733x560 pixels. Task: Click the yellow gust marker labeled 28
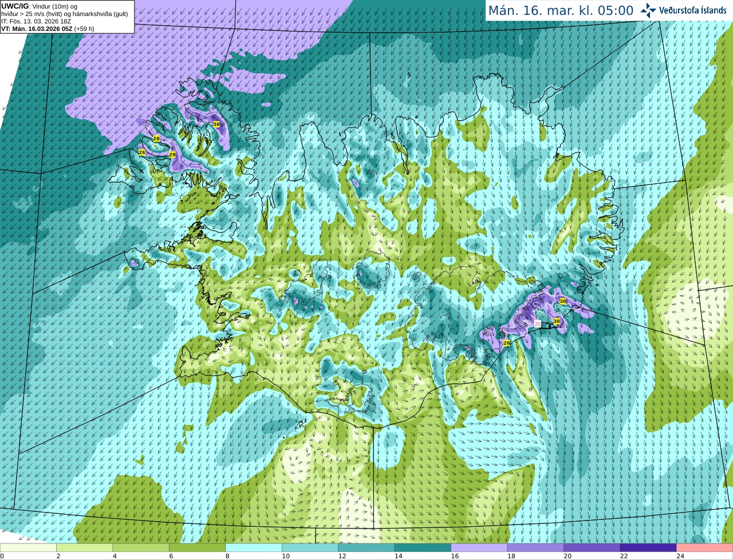click(x=156, y=139)
